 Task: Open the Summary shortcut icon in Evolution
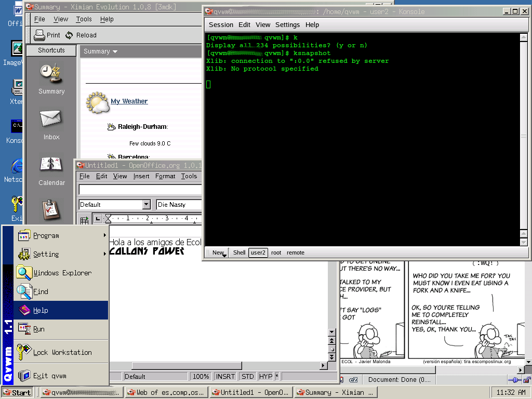pos(51,74)
